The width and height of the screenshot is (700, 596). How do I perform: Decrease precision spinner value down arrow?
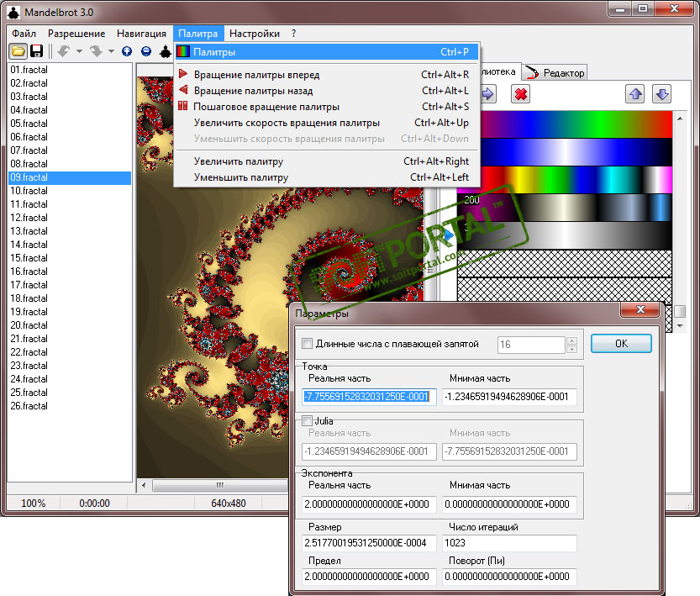pyautogui.click(x=572, y=349)
